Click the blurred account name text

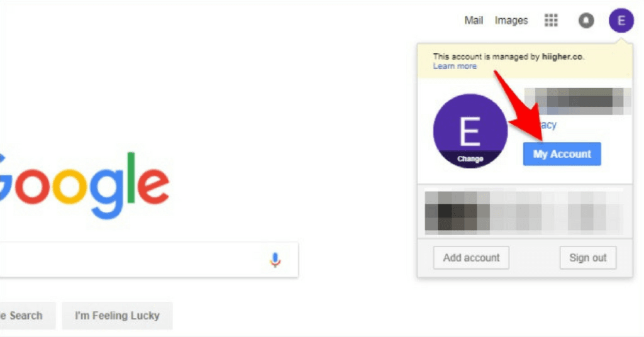pyautogui.click(x=577, y=101)
